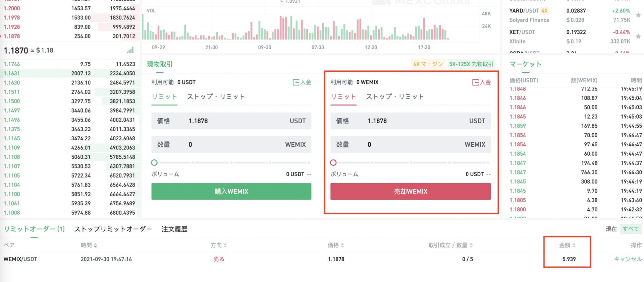Open the ストップリミットオーダー tab
The height and width of the screenshot is (282, 644).
coord(113,229)
